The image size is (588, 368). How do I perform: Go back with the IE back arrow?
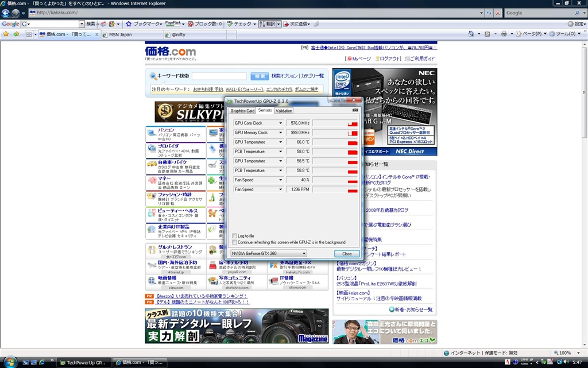(6, 13)
